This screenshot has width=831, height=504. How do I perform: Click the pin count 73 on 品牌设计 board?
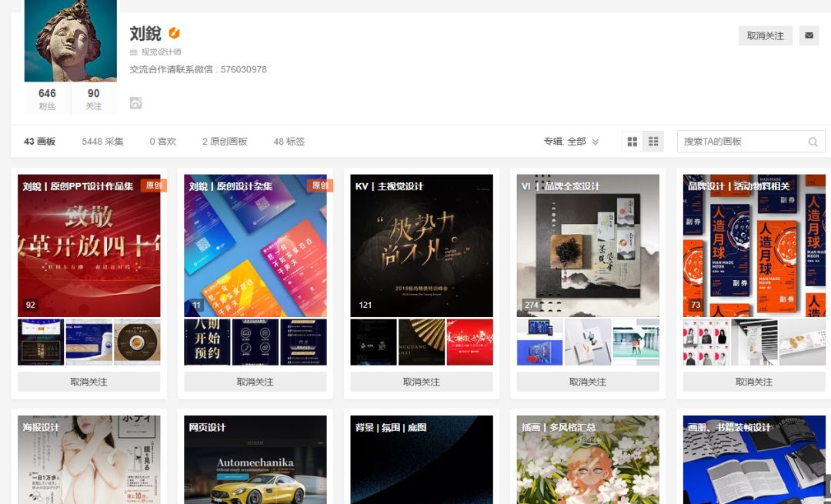pos(696,305)
